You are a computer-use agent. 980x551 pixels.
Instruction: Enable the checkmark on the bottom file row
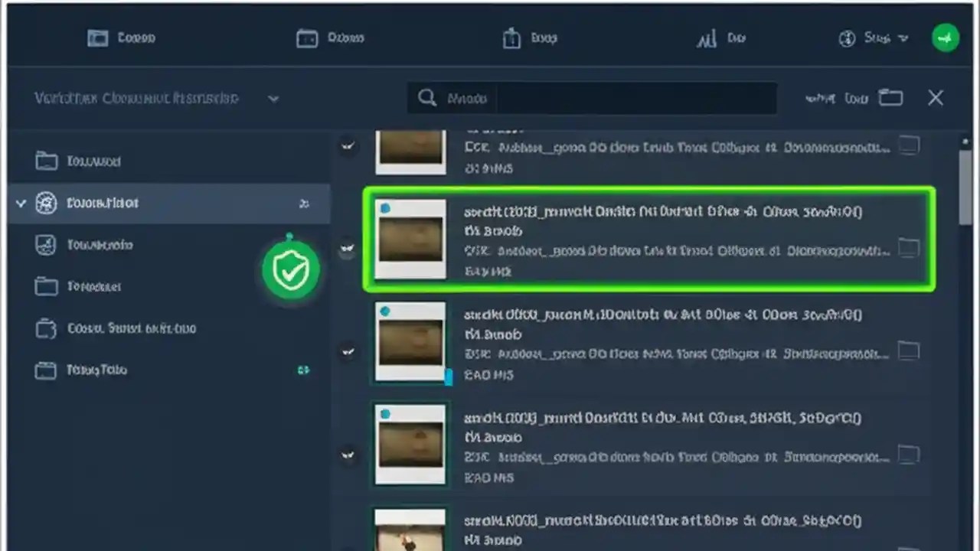point(348,454)
